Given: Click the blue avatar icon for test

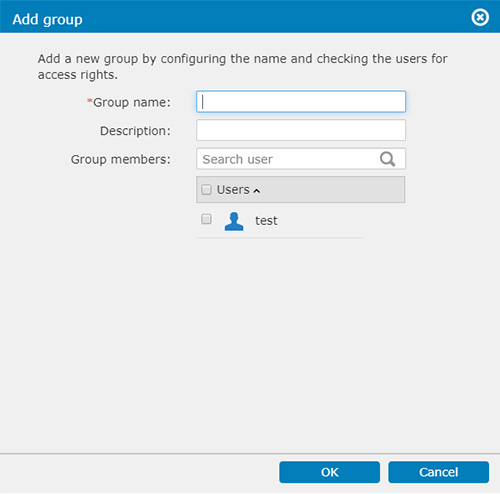Looking at the screenshot, I should pyautogui.click(x=234, y=221).
